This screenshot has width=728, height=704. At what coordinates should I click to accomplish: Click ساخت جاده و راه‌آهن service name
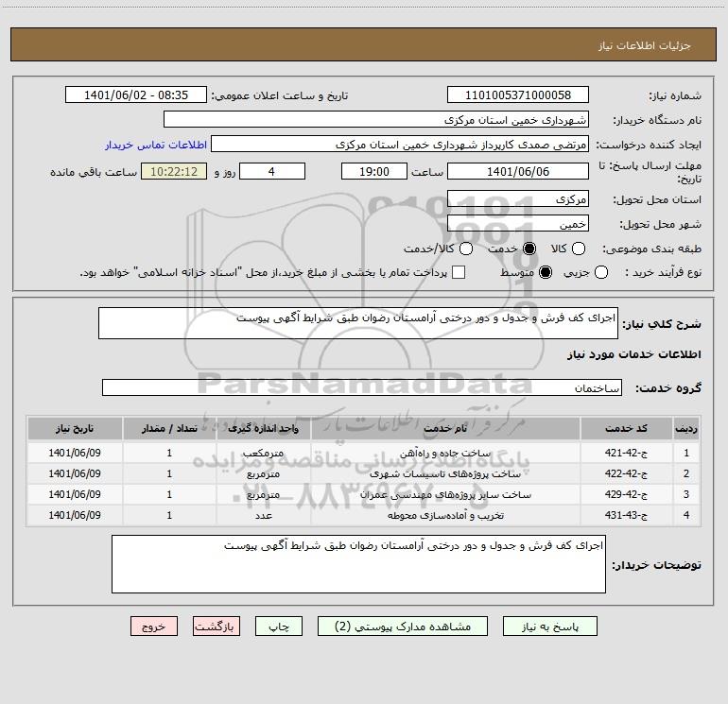[x=445, y=453]
